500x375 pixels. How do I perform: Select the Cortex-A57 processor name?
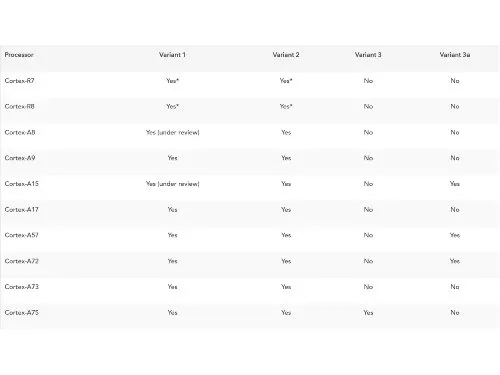(21, 235)
